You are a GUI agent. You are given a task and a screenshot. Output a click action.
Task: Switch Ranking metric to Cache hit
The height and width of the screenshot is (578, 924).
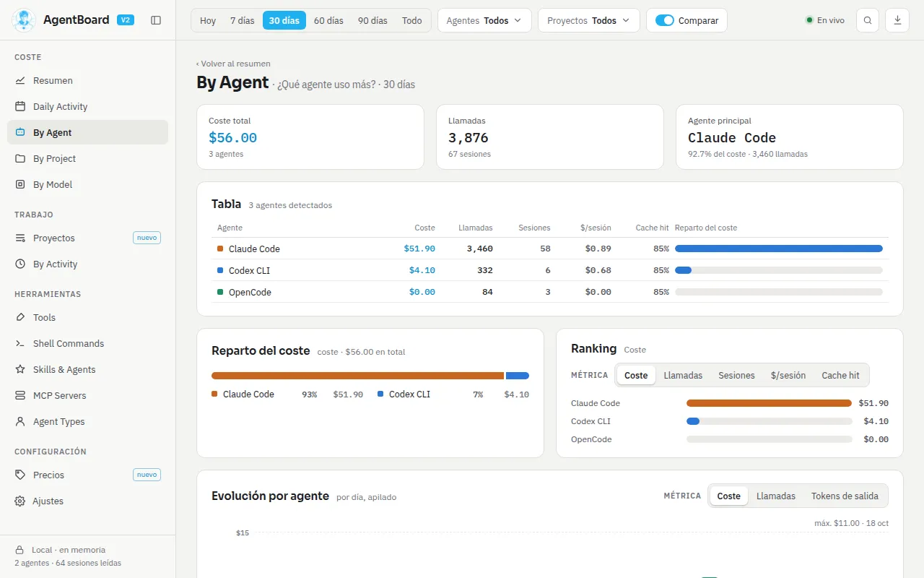[840, 375]
